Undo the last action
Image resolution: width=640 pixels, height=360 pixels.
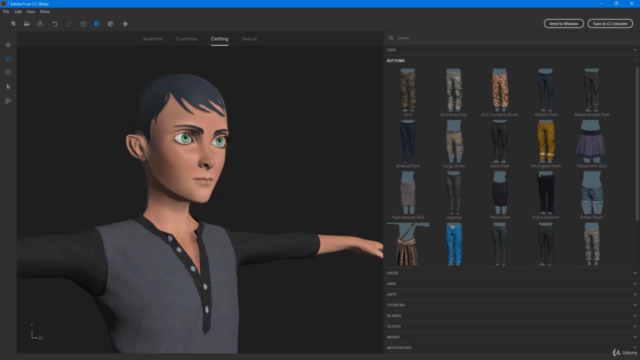coord(55,24)
